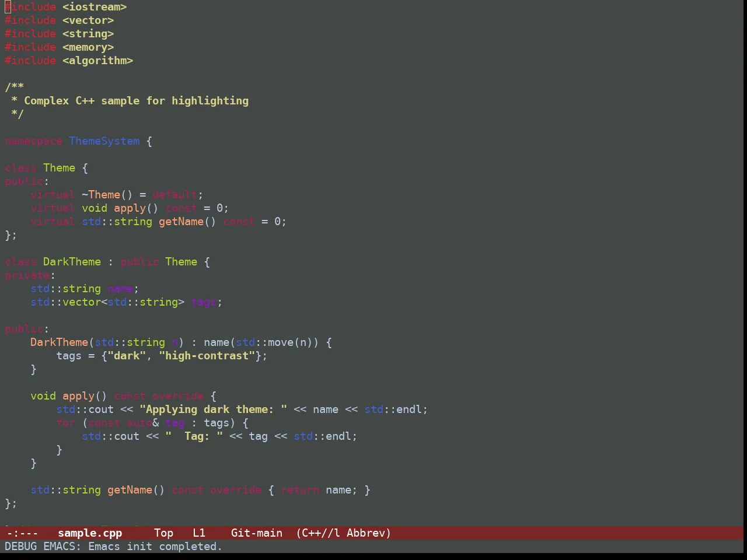Screen dimensions: 747x560
Task: Click the sample.cpp buffer name in mode line
Action: 90,533
